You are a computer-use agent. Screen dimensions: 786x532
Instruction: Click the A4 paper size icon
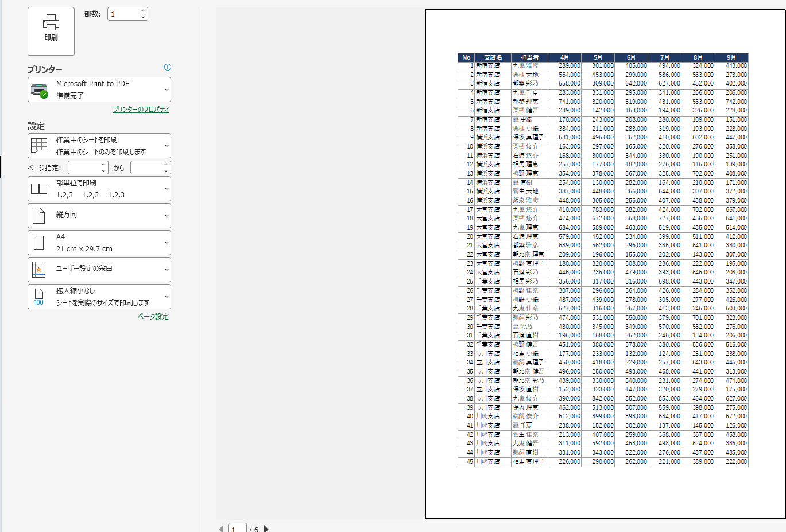coord(39,243)
